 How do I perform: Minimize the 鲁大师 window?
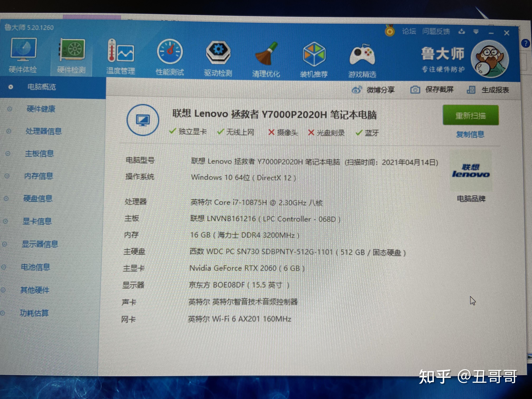[491, 33]
